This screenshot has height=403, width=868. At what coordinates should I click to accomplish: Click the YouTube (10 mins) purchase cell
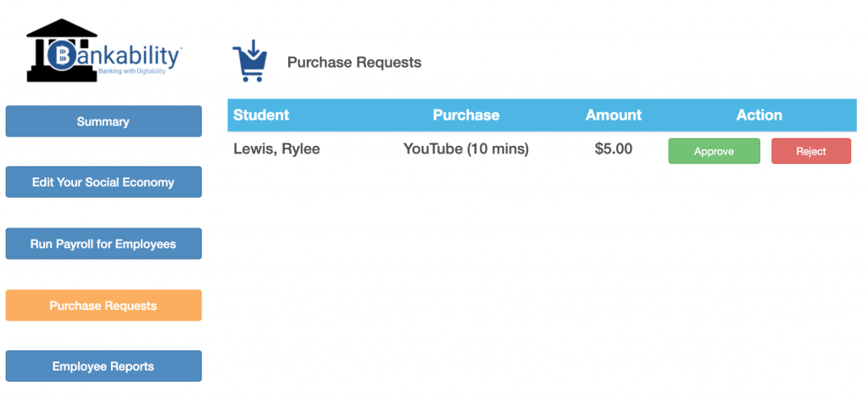(x=465, y=149)
